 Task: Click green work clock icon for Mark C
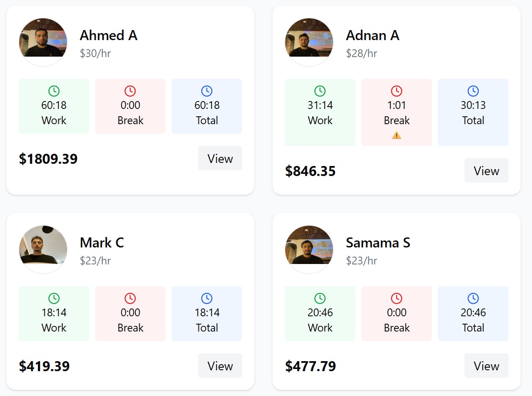tap(54, 298)
